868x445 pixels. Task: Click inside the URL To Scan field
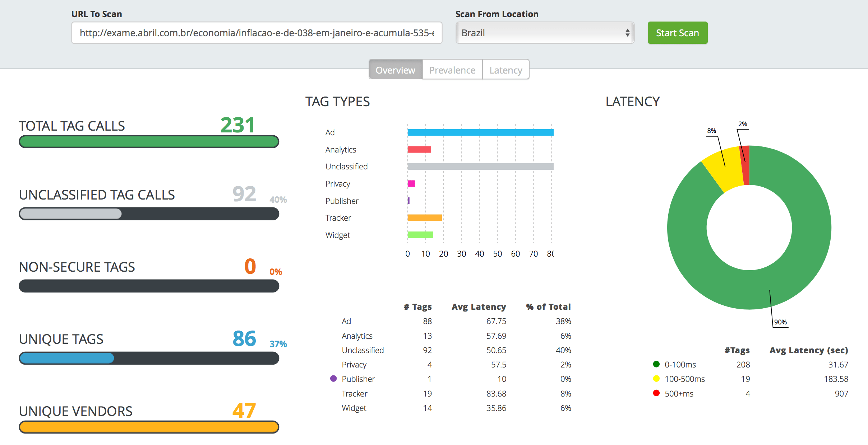click(257, 33)
